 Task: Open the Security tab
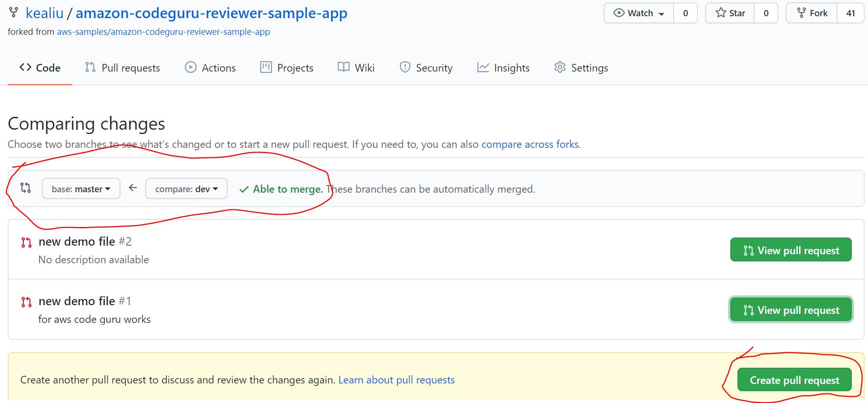426,68
